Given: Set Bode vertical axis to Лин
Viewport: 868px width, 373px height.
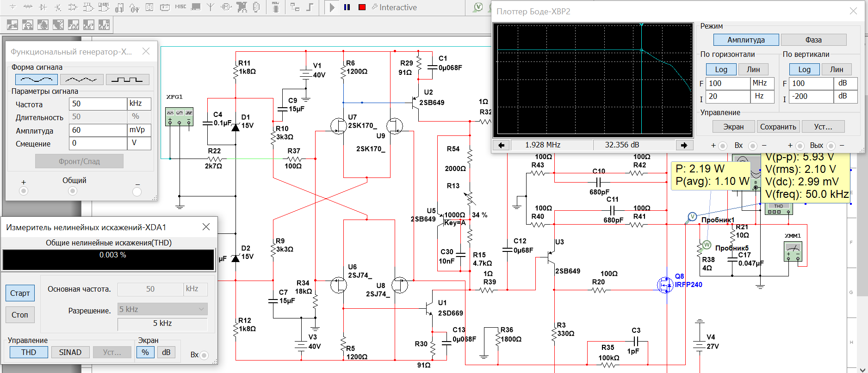Looking at the screenshot, I should 837,69.
